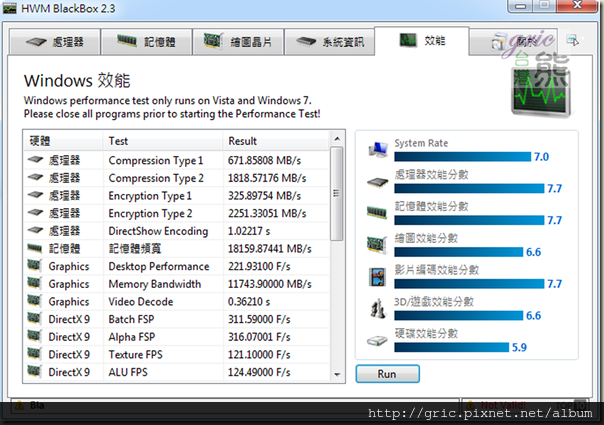The width and height of the screenshot is (604, 425).
Task: Click the card icon in ALU FPS row
Action: tap(35, 371)
